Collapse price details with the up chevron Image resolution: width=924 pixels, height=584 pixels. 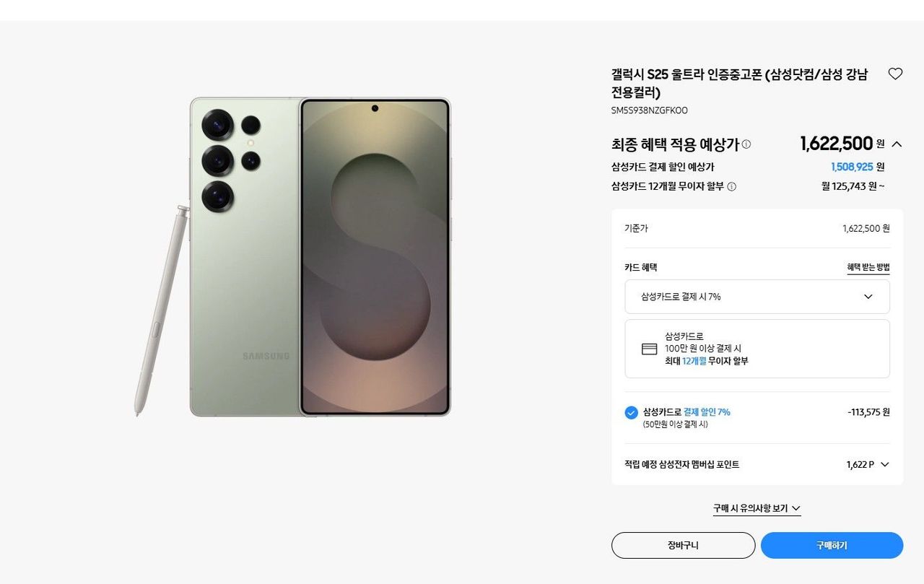pos(897,144)
